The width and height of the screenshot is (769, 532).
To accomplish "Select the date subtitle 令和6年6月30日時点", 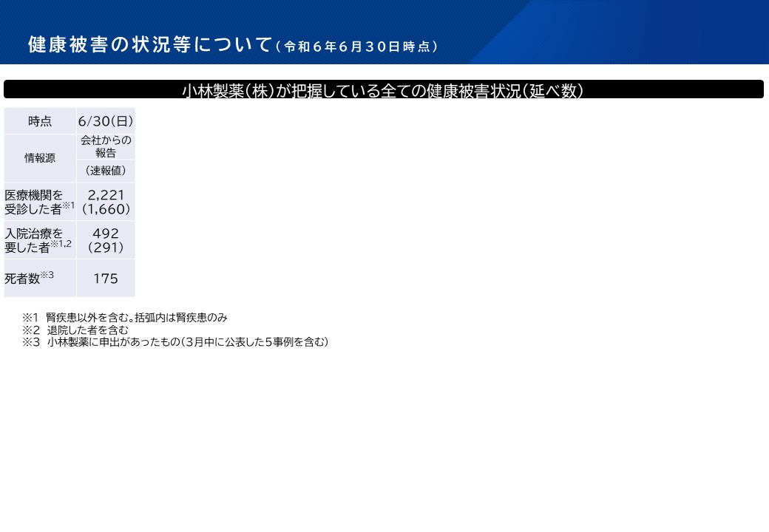I will tap(357, 47).
